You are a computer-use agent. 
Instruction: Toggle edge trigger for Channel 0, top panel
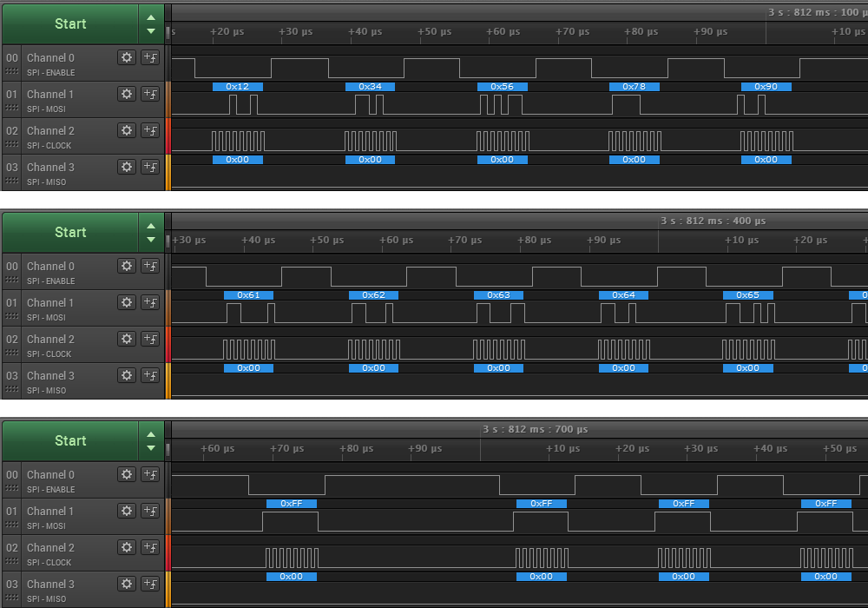(150, 57)
